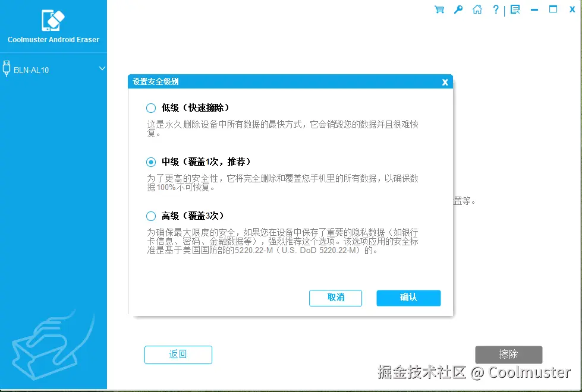Select 低级（快速擦除）security level
This screenshot has height=392, width=582.
pos(152,108)
